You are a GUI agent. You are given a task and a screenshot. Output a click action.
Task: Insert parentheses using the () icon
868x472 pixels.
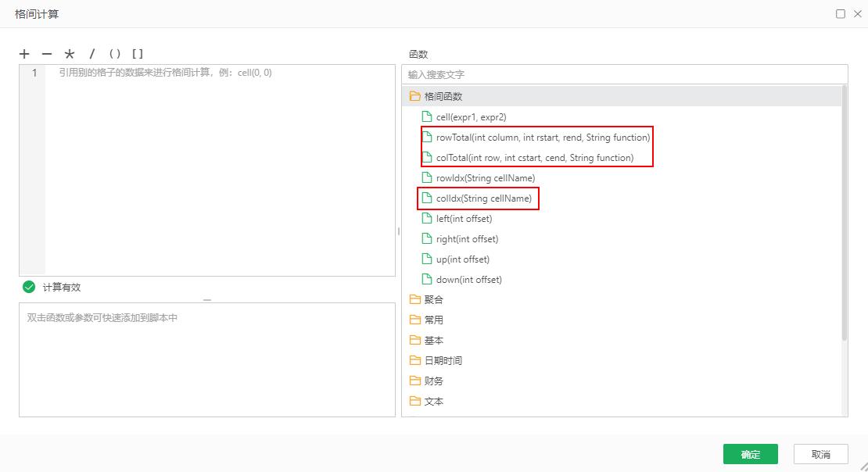tap(114, 54)
